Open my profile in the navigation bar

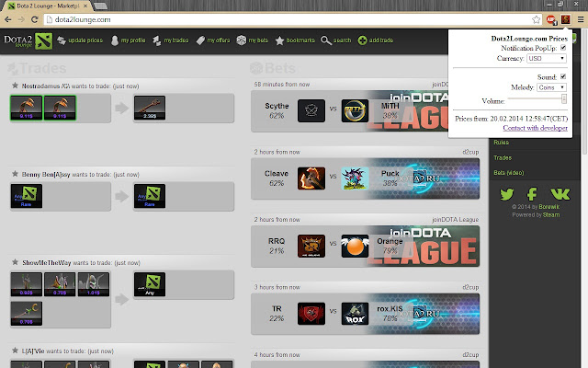(x=129, y=40)
